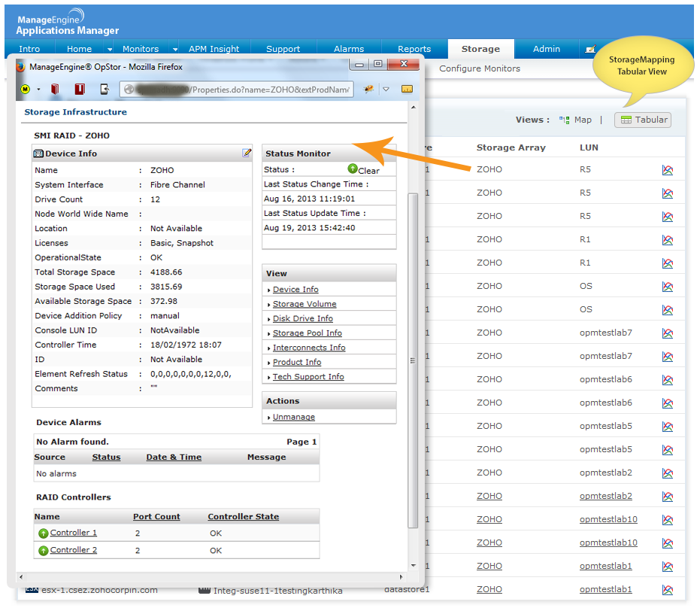Switch to Support tab
The width and height of the screenshot is (700, 614).
click(x=283, y=49)
